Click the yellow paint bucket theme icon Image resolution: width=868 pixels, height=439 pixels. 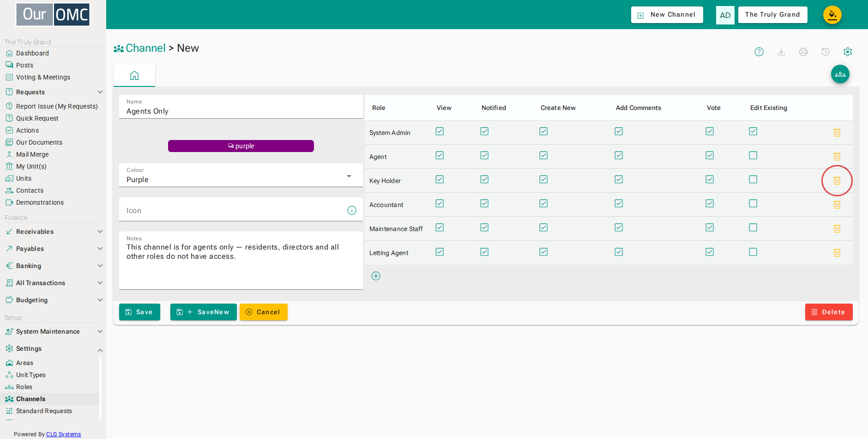pyautogui.click(x=832, y=15)
